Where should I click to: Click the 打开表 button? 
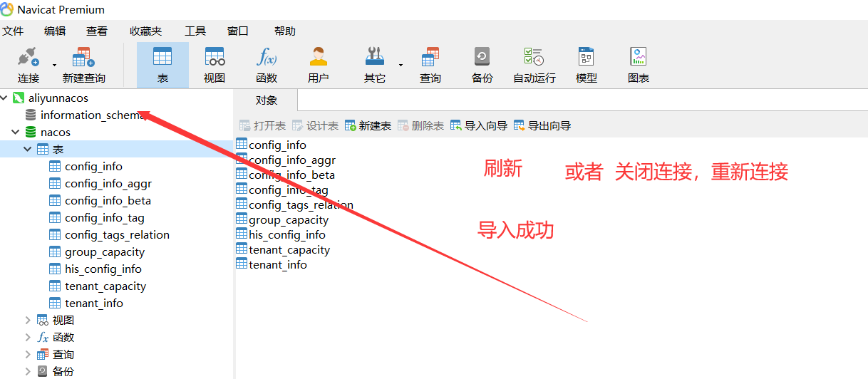click(262, 125)
